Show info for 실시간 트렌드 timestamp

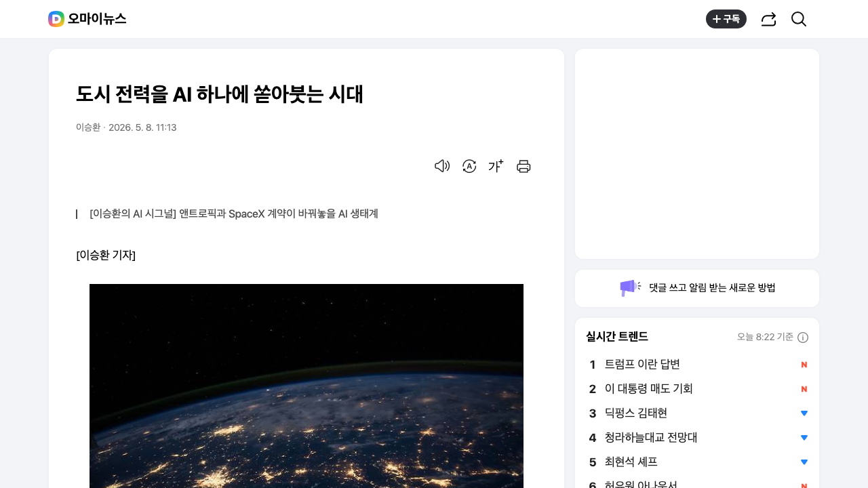[803, 338]
